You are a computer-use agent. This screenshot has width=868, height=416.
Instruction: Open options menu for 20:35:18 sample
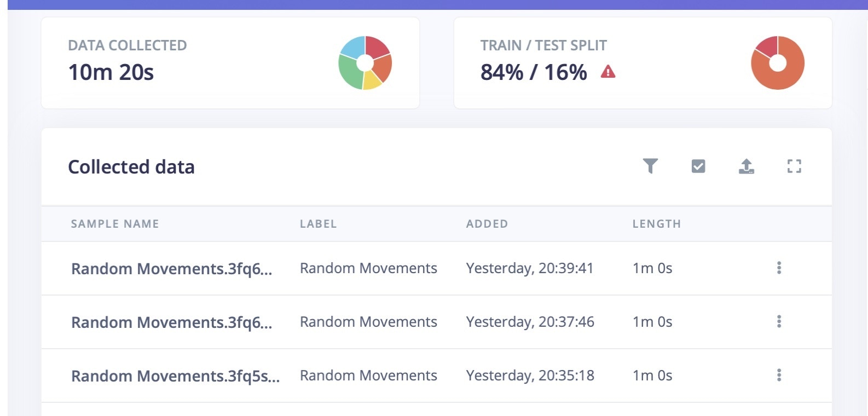pyautogui.click(x=779, y=375)
